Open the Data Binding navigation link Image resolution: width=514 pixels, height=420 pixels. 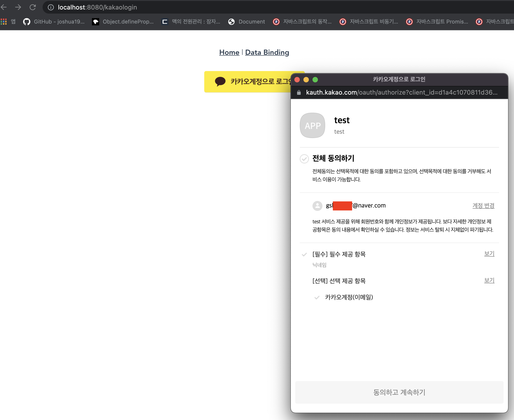(267, 52)
